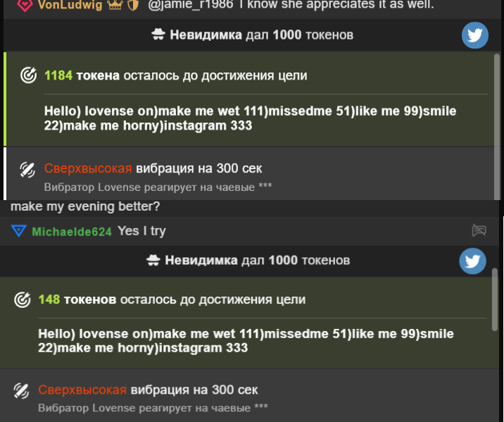Click the upper chat panel scrollbar

point(496,126)
